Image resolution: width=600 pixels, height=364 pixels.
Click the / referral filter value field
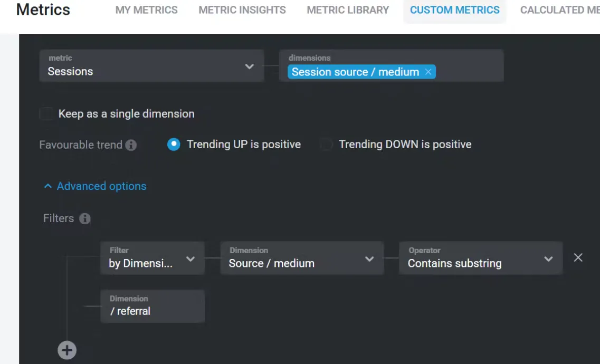point(152,306)
